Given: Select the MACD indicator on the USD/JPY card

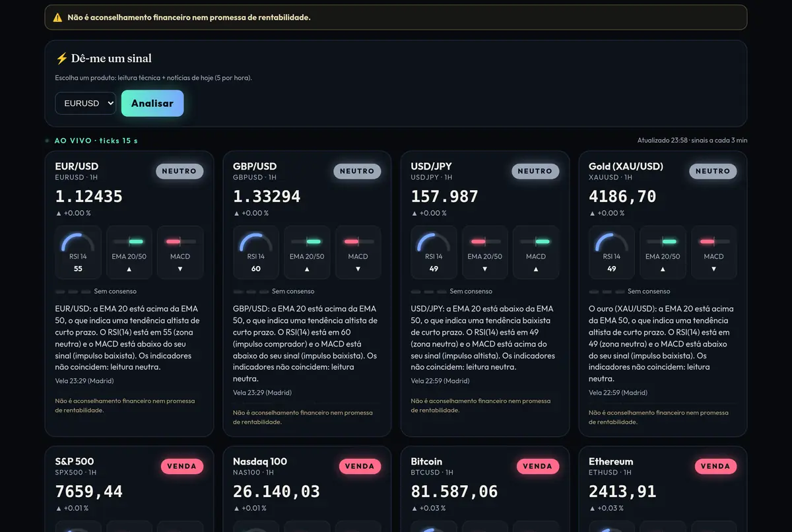Looking at the screenshot, I should 536,252.
